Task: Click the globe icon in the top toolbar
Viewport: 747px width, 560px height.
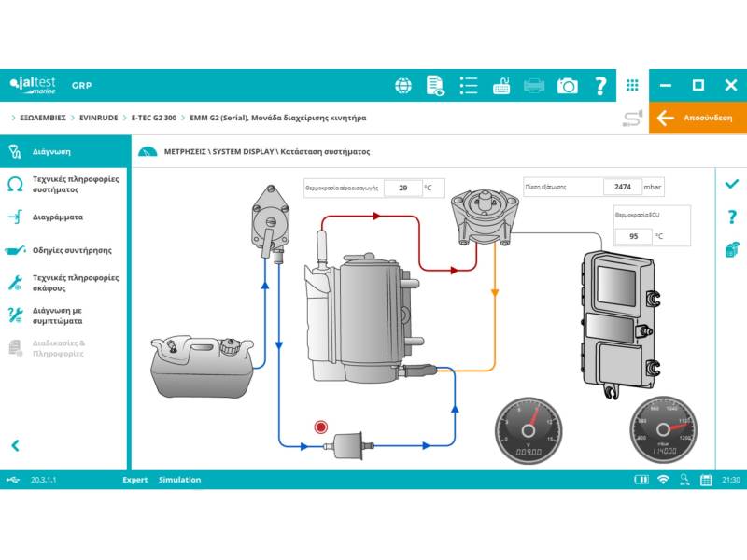Action: pos(403,86)
